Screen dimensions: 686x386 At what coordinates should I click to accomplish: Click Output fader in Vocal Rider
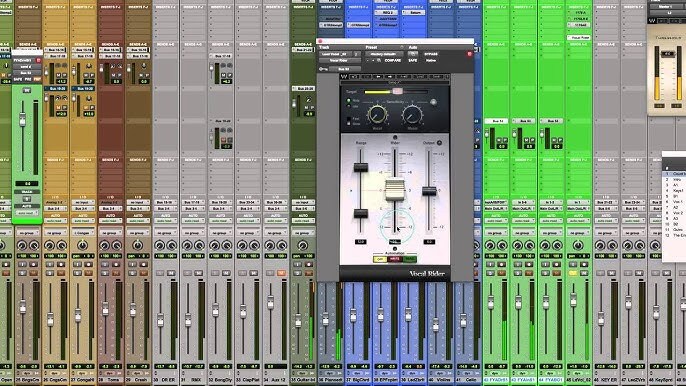[x=429, y=191]
